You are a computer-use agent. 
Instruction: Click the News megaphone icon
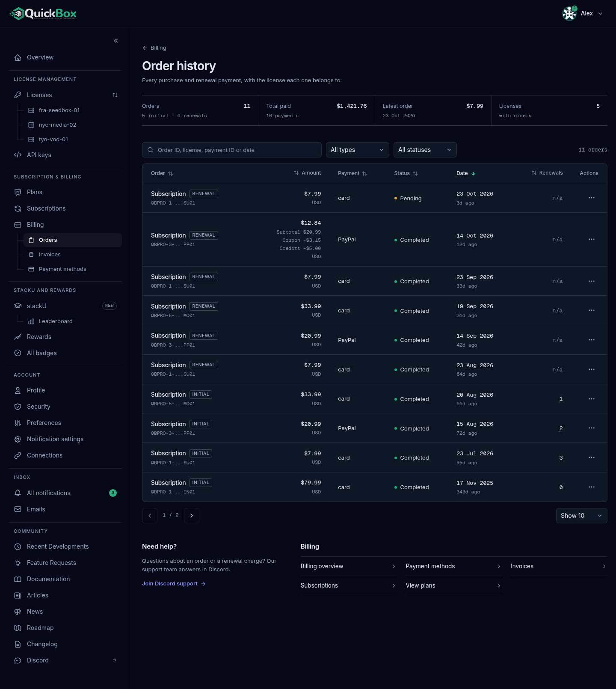point(18,612)
